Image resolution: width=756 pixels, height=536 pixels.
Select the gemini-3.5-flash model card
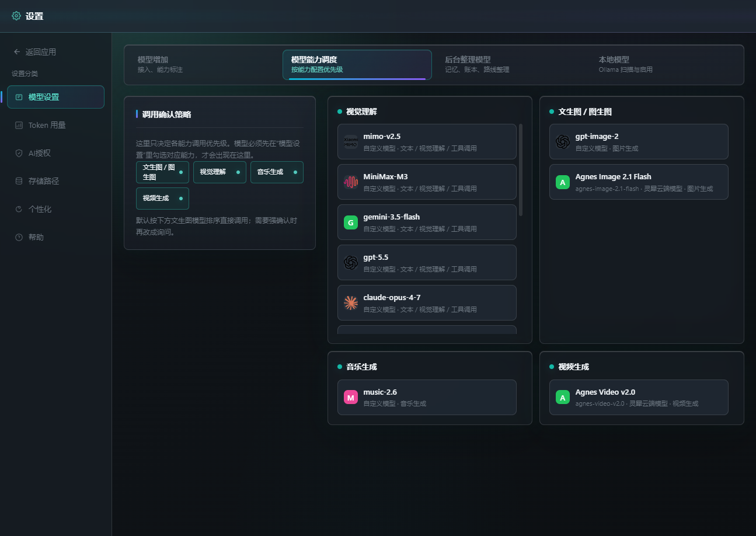[427, 222]
